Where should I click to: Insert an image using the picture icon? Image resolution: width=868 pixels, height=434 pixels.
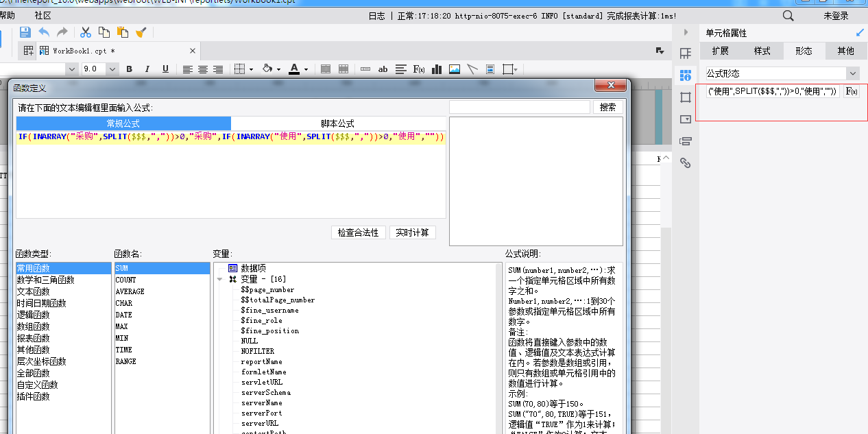pos(455,69)
